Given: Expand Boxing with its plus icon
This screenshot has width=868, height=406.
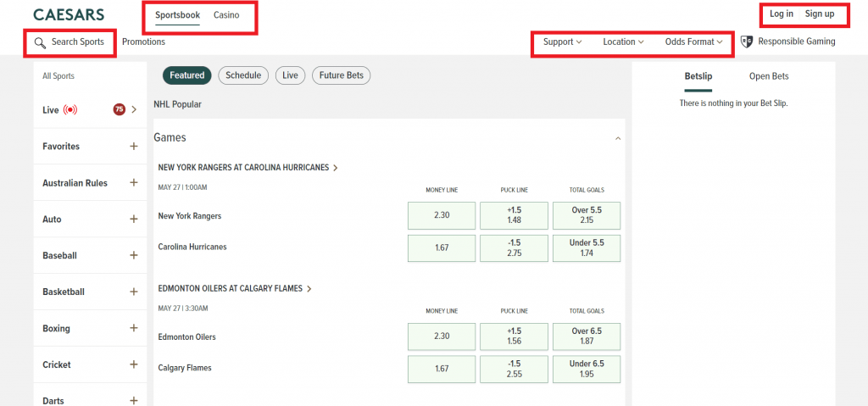Looking at the screenshot, I should [133, 328].
